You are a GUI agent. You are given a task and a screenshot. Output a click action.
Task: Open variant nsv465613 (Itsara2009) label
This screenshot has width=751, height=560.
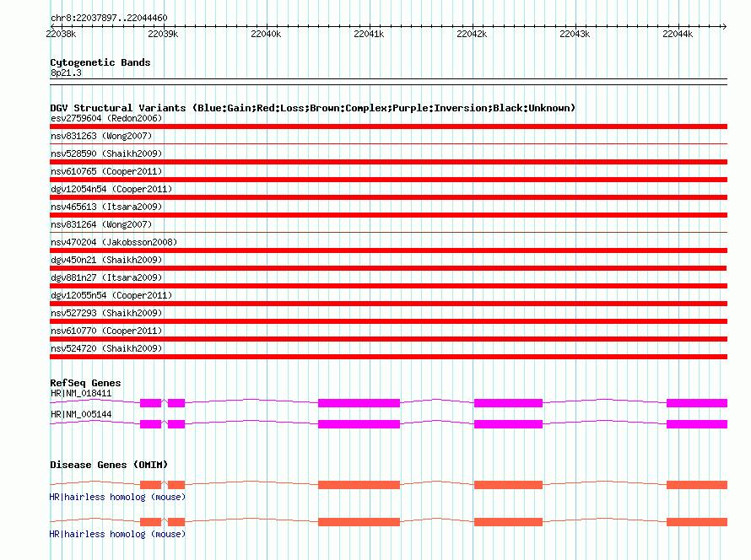[106, 207]
